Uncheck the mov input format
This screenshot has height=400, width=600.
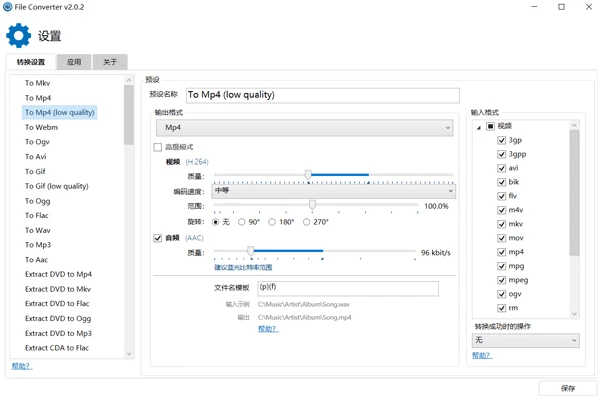tap(502, 238)
